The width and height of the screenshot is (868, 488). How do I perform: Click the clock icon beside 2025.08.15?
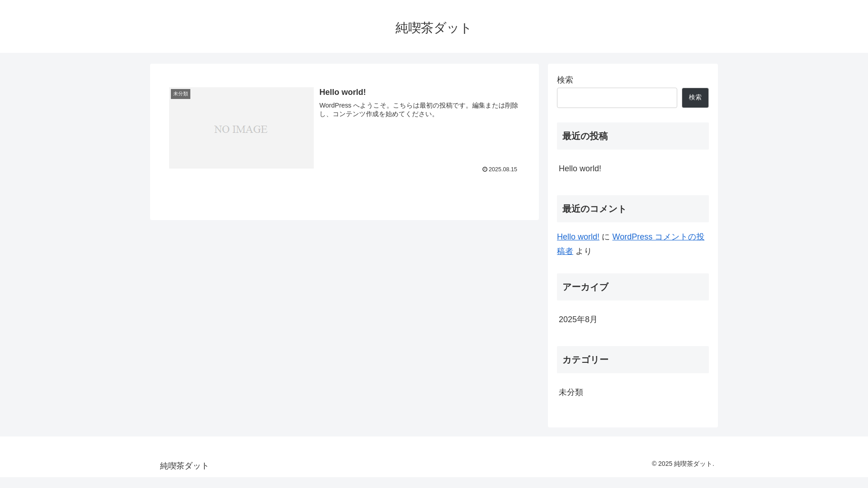click(x=485, y=169)
